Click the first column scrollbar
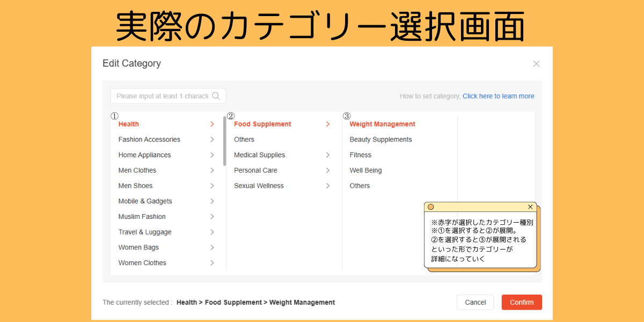Viewport: 644px width, 322px height. (224, 141)
